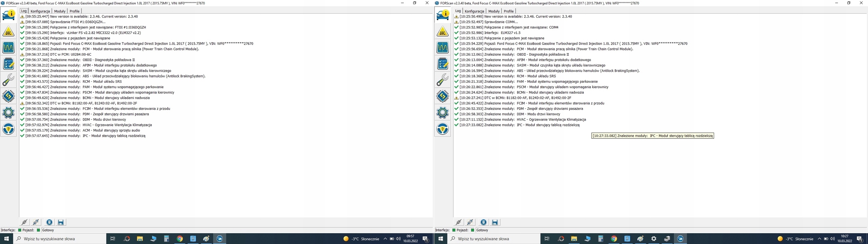Open vehicle info section in right FORScan window
The width and height of the screenshot is (868, 244).
[443, 15]
